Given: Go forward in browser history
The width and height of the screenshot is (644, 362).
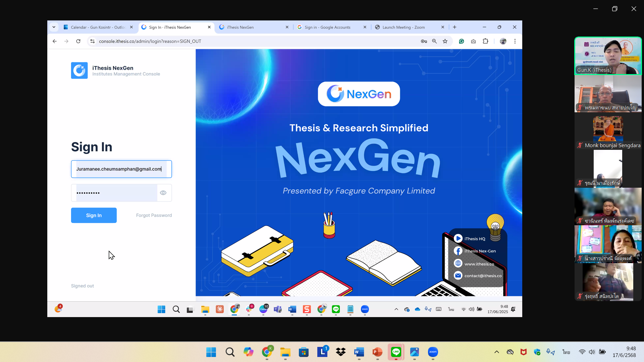Looking at the screenshot, I should point(66,41).
